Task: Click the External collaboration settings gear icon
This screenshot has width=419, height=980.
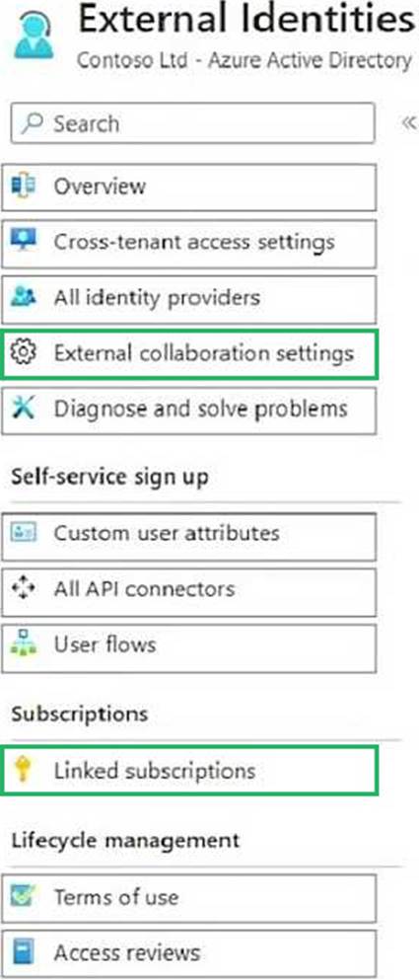Action: pyautogui.click(x=24, y=353)
